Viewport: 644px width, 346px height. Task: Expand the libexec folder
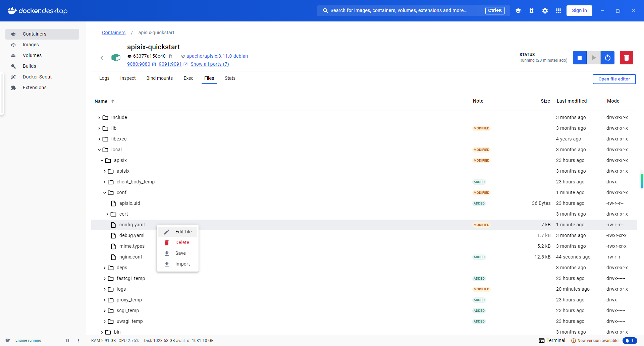click(99, 139)
